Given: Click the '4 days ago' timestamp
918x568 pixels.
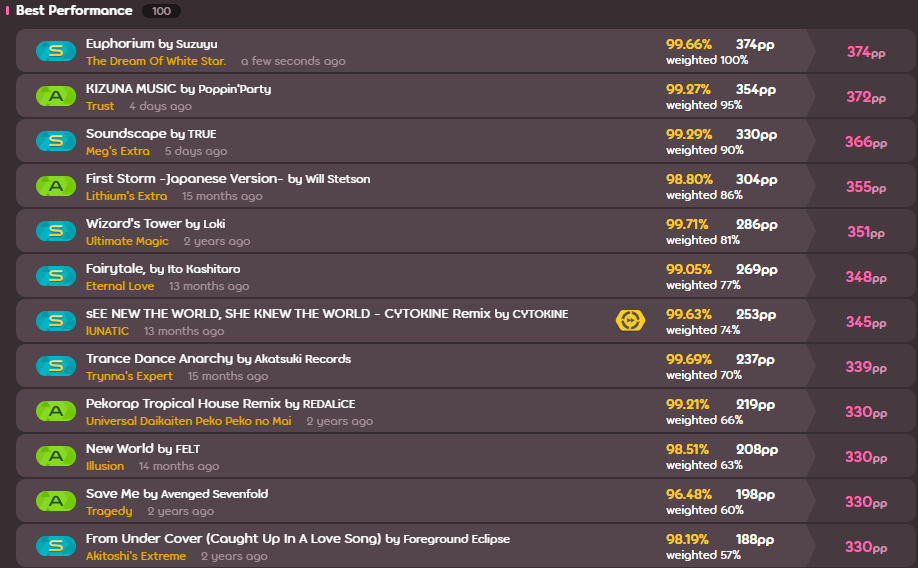Looking at the screenshot, I should point(160,106).
